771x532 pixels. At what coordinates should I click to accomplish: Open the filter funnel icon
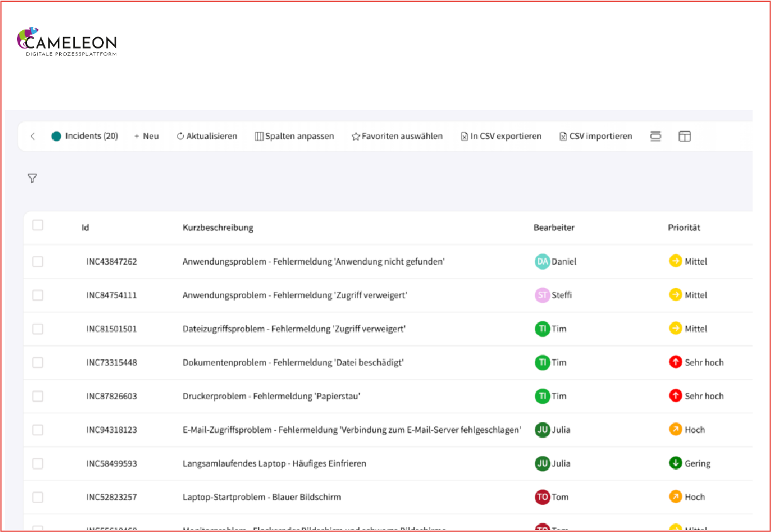tap(32, 179)
